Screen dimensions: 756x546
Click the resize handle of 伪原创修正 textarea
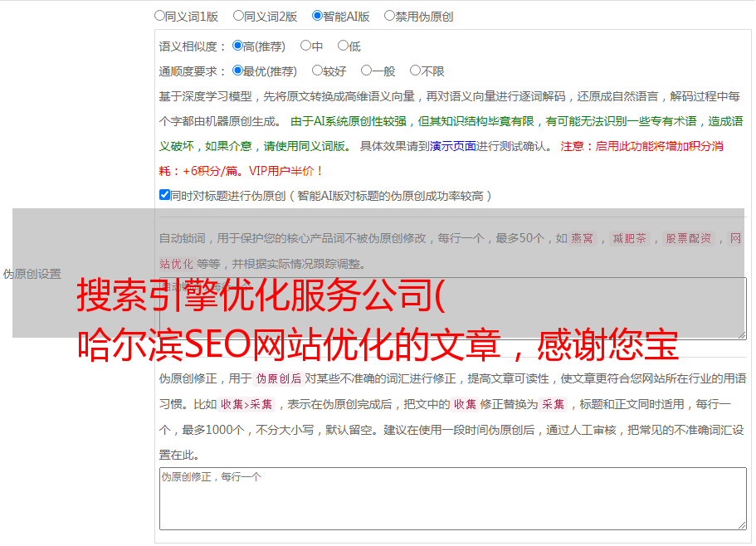point(741,524)
